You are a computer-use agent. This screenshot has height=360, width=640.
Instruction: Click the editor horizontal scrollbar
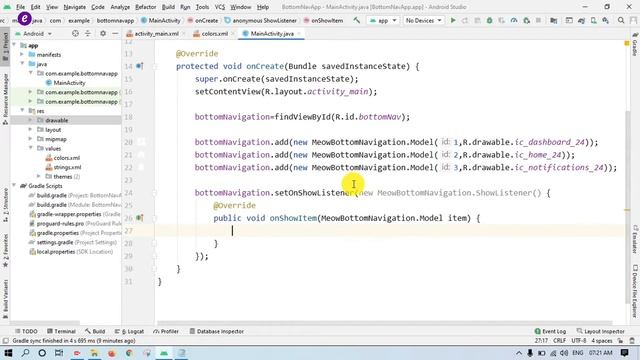(384, 323)
